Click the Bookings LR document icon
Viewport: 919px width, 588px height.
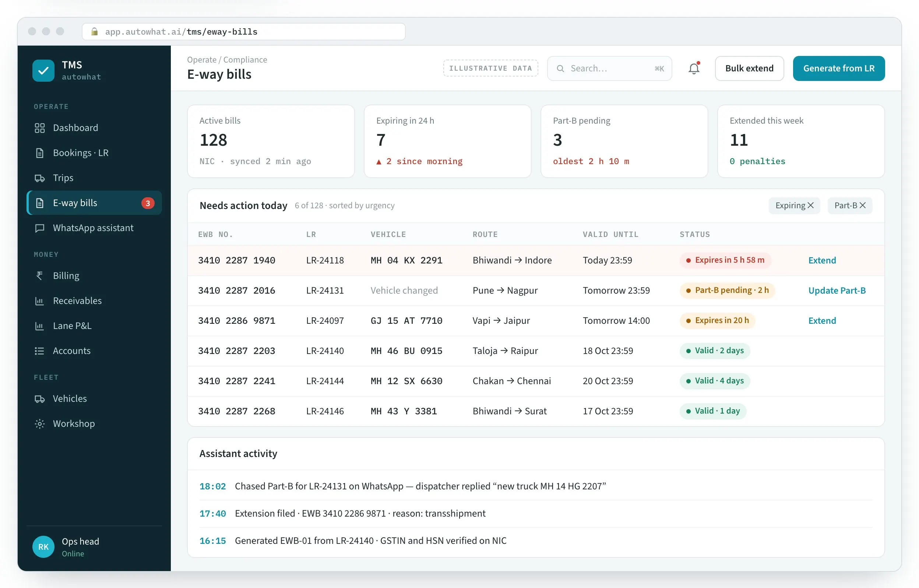pyautogui.click(x=40, y=153)
